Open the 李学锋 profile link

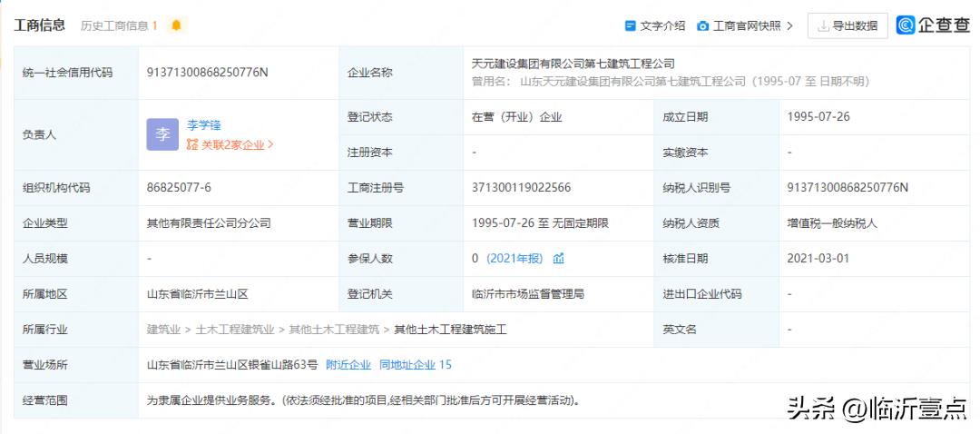[x=204, y=125]
